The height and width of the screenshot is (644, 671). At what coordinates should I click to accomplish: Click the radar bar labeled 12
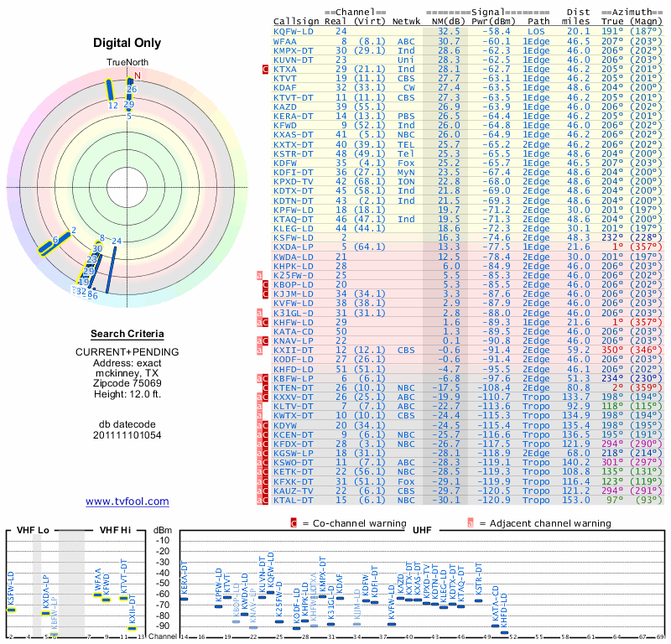(110, 91)
